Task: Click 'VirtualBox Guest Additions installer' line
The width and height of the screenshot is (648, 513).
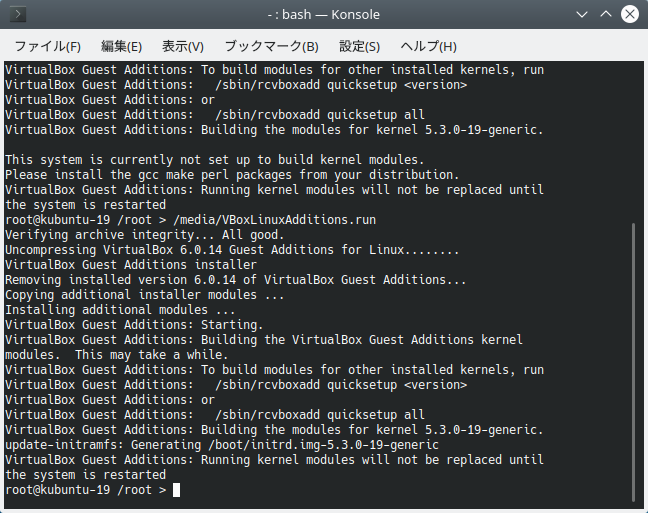Action: (x=131, y=265)
